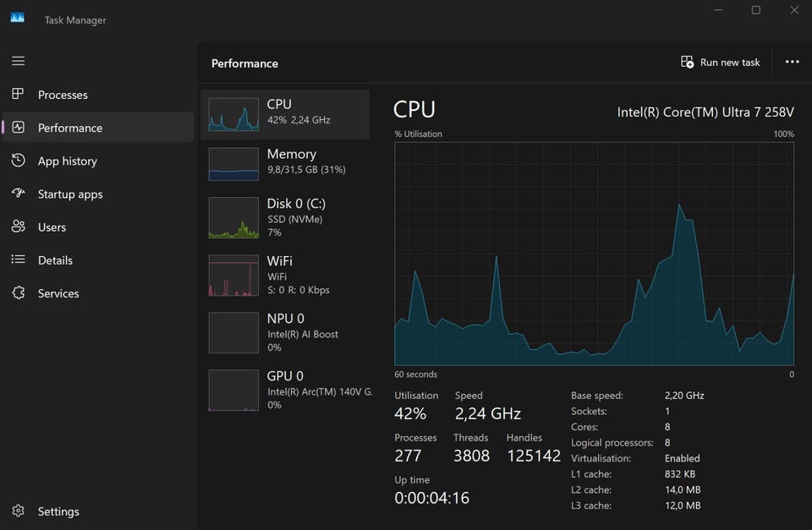Select the NPU 0 graph thumbnail
The width and height of the screenshot is (812, 530).
pos(233,333)
